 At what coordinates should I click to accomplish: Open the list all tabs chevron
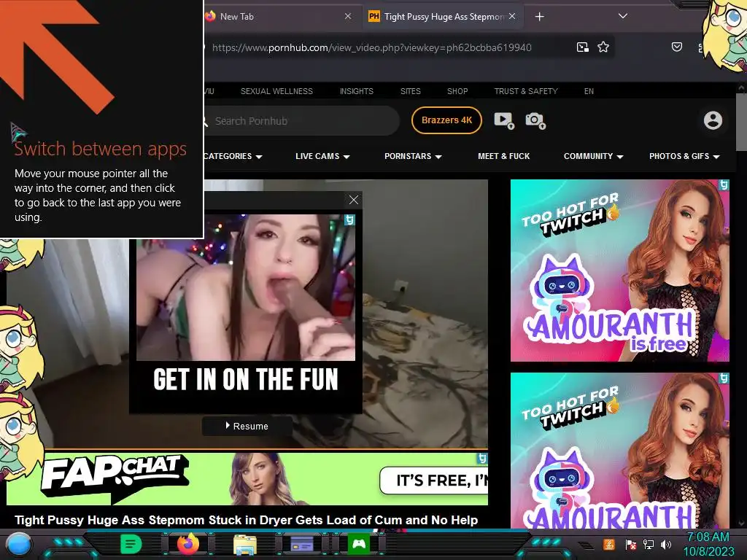coord(623,16)
